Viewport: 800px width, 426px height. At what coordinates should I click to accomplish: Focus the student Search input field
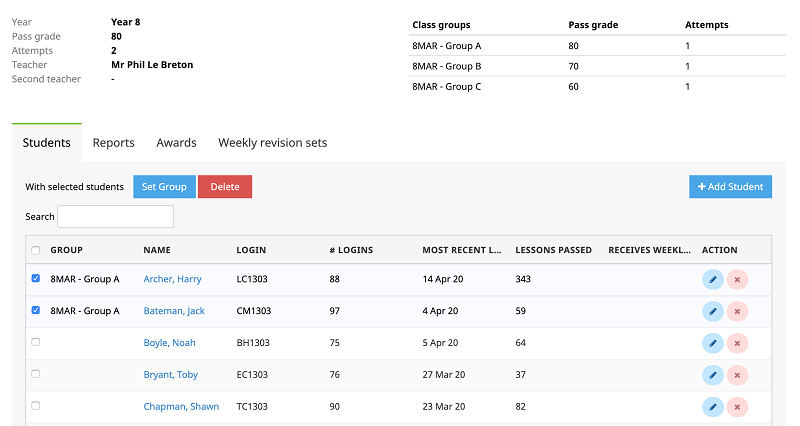pyautogui.click(x=115, y=217)
